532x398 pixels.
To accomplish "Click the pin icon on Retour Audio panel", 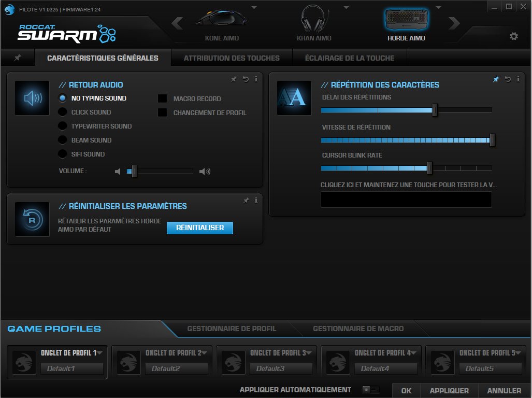I will (233, 79).
